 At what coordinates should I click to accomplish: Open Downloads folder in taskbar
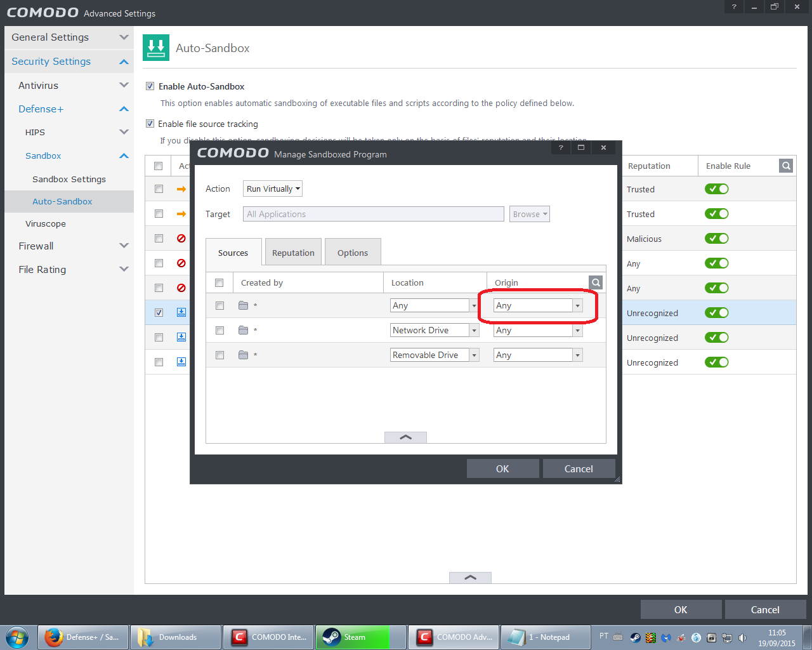pyautogui.click(x=176, y=637)
